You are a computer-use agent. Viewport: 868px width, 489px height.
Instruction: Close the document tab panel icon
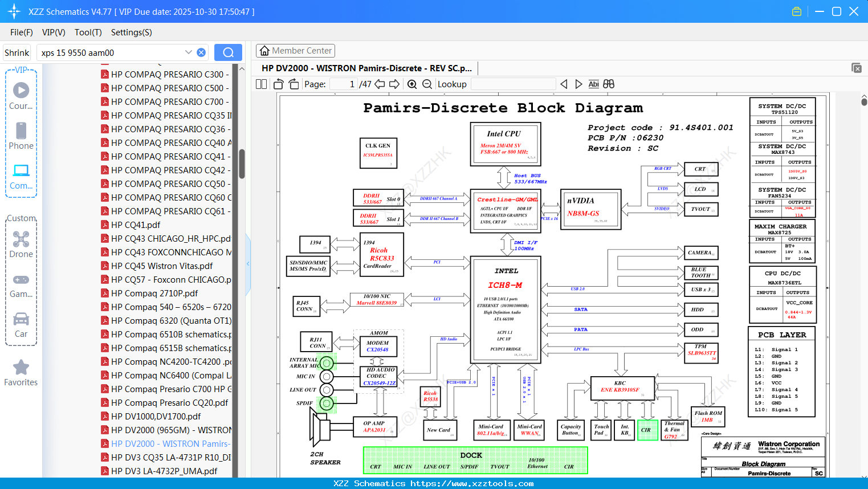tap(857, 68)
